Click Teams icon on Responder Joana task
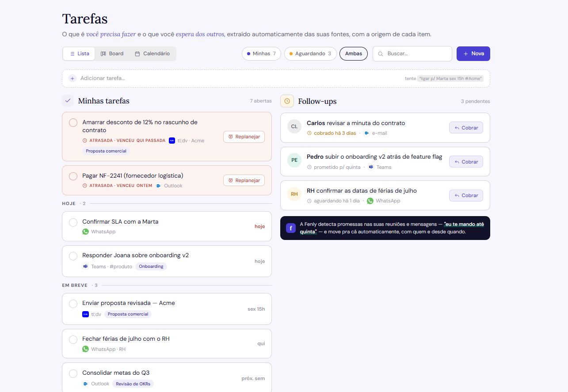Image resolution: width=568 pixels, height=392 pixels. pos(85,266)
